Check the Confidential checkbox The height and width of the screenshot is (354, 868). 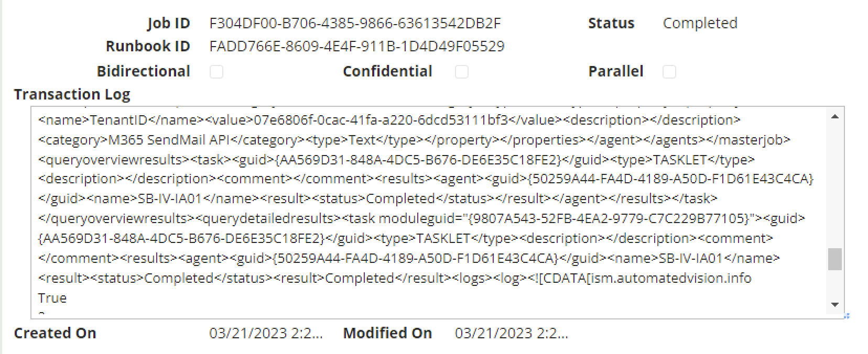pos(462,72)
